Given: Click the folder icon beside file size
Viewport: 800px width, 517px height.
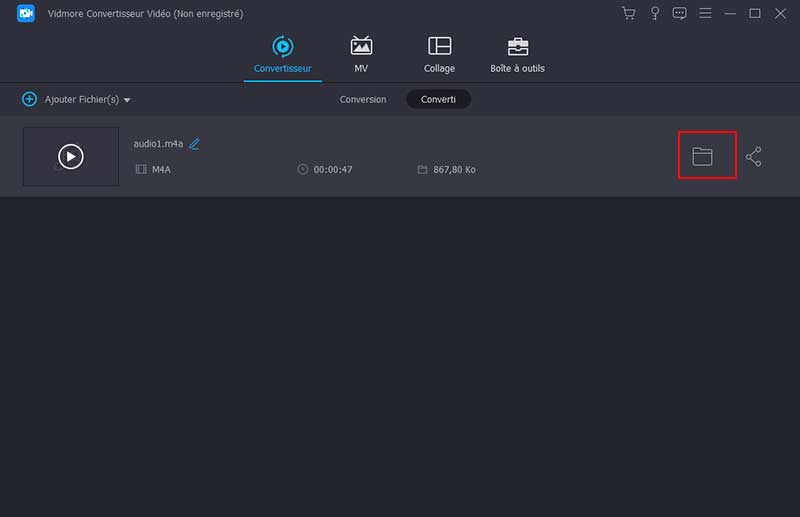Looking at the screenshot, I should coord(422,169).
